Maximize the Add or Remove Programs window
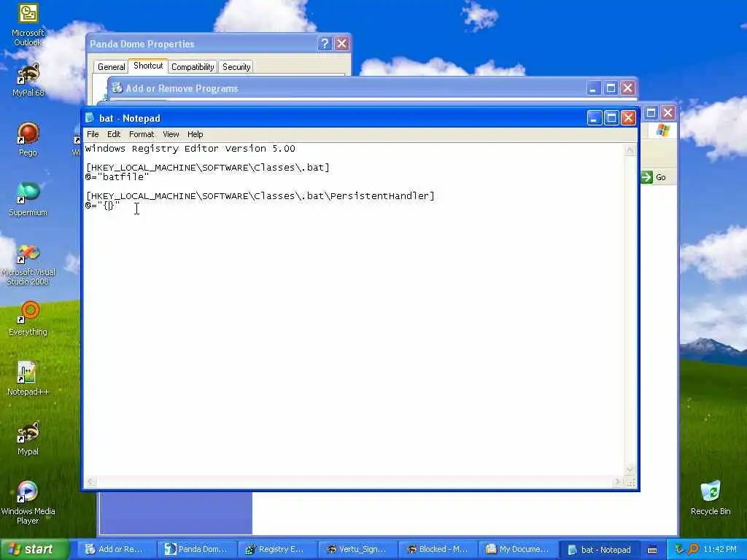The height and width of the screenshot is (560, 747). (611, 87)
